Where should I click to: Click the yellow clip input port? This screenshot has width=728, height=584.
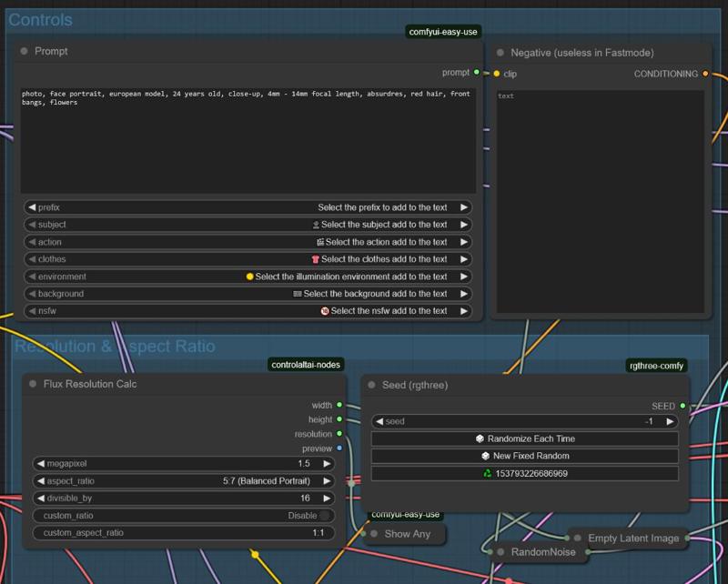point(497,74)
